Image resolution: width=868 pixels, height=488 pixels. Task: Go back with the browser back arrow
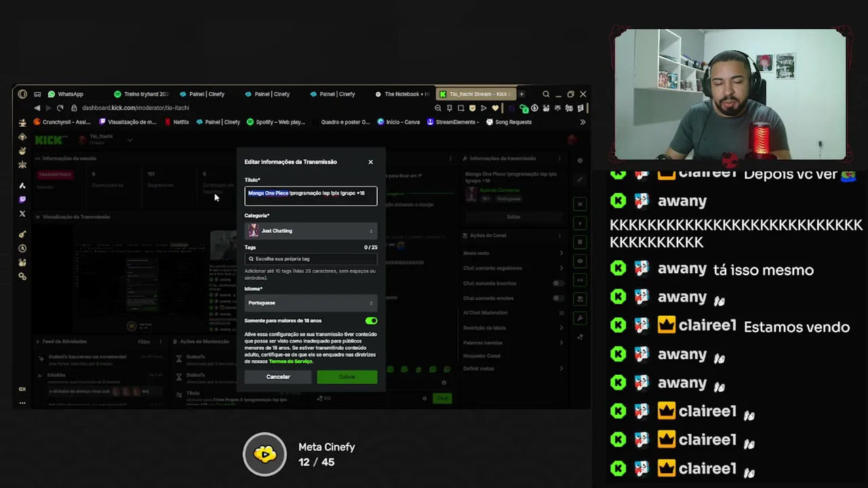point(37,108)
